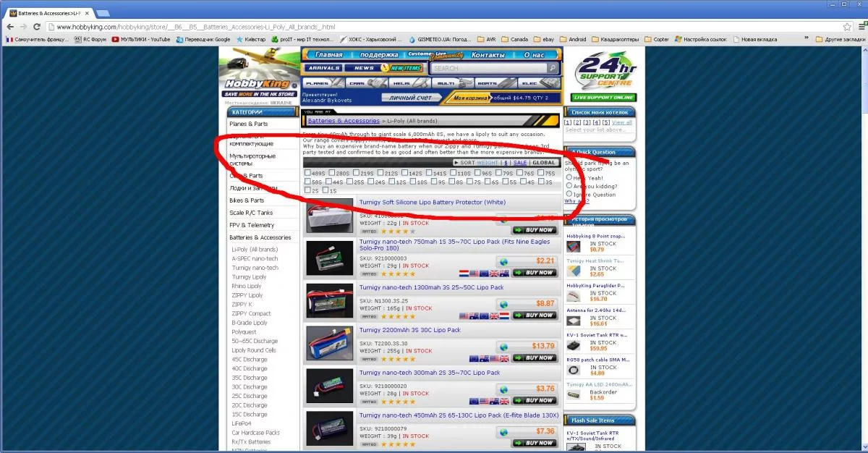Open the MULTI category icon
Image resolution: width=868 pixels, height=453 pixels.
pyautogui.click(x=452, y=83)
